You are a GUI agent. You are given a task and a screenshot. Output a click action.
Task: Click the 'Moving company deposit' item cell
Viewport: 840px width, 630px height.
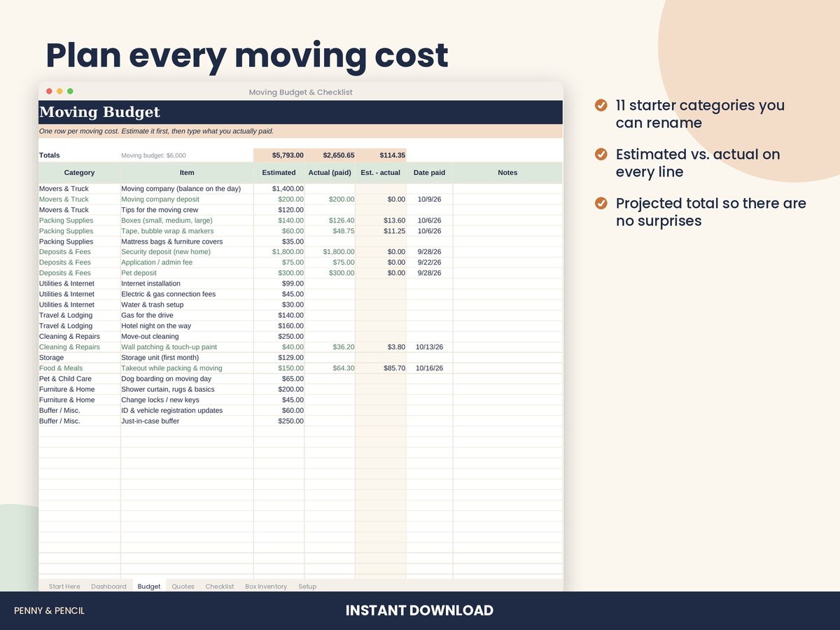tap(187, 199)
